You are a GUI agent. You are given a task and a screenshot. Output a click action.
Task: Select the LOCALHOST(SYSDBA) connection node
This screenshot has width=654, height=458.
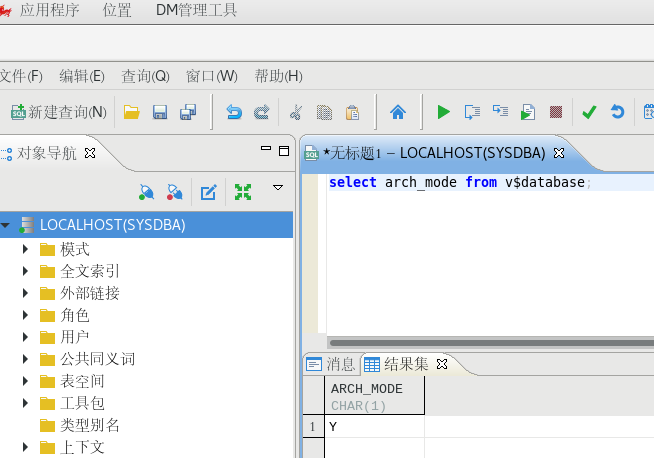(146, 225)
